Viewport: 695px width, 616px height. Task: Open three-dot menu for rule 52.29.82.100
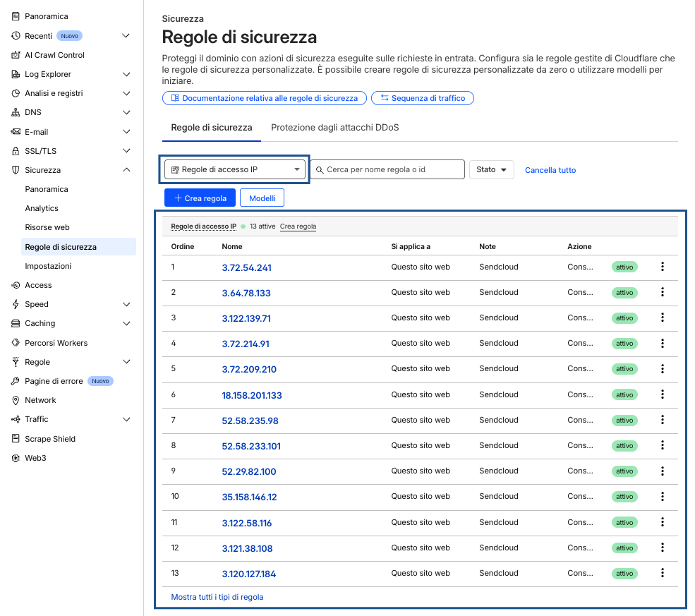(x=663, y=471)
